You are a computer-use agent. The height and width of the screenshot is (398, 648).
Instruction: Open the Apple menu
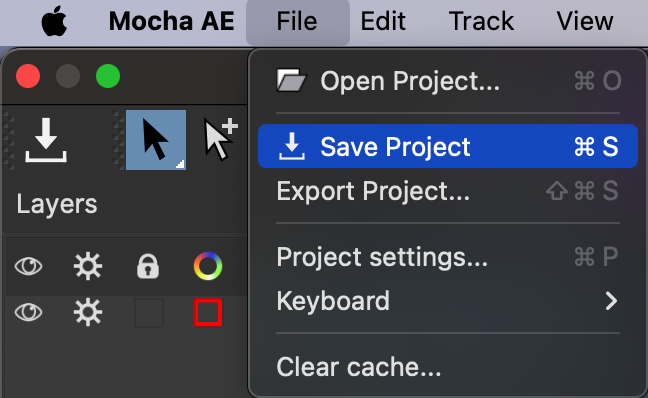click(x=54, y=21)
